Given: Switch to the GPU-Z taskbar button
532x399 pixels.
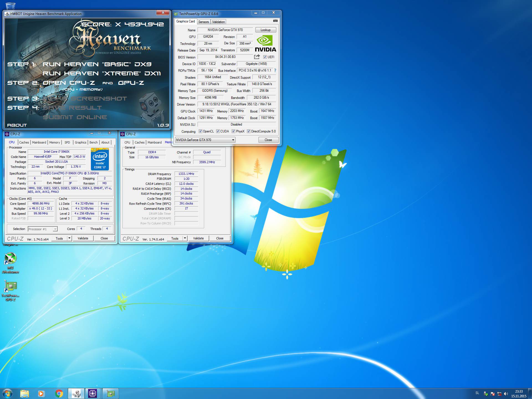Looking at the screenshot, I should pos(111,393).
